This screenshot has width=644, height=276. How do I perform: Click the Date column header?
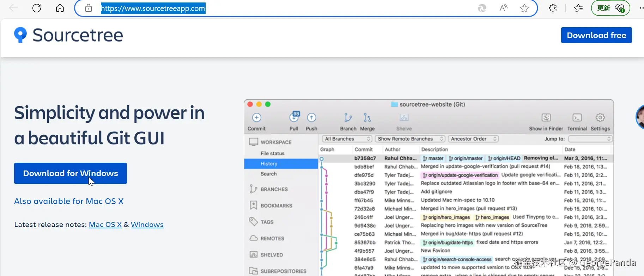pyautogui.click(x=570, y=149)
